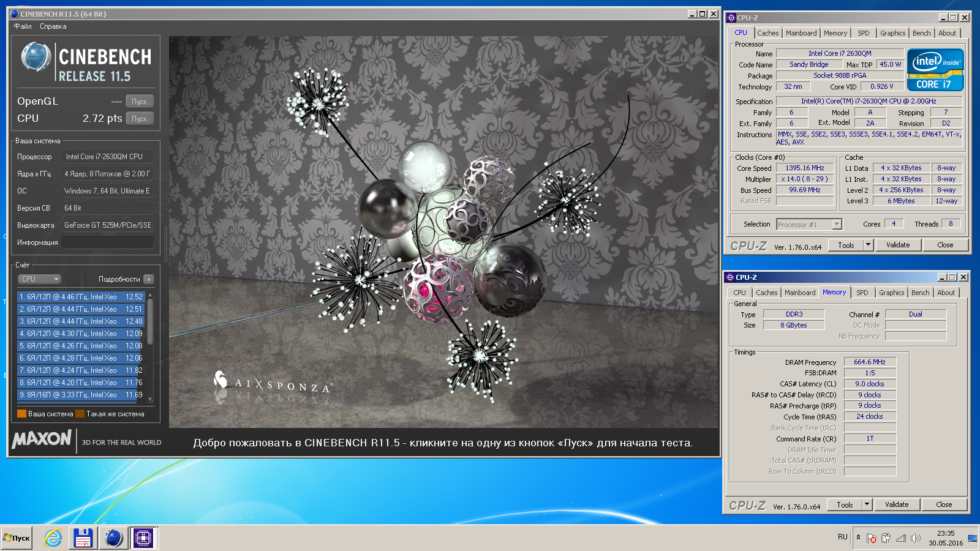Open Bench tab in lower CPU-Z
This screenshot has height=551, width=980.
(x=920, y=293)
